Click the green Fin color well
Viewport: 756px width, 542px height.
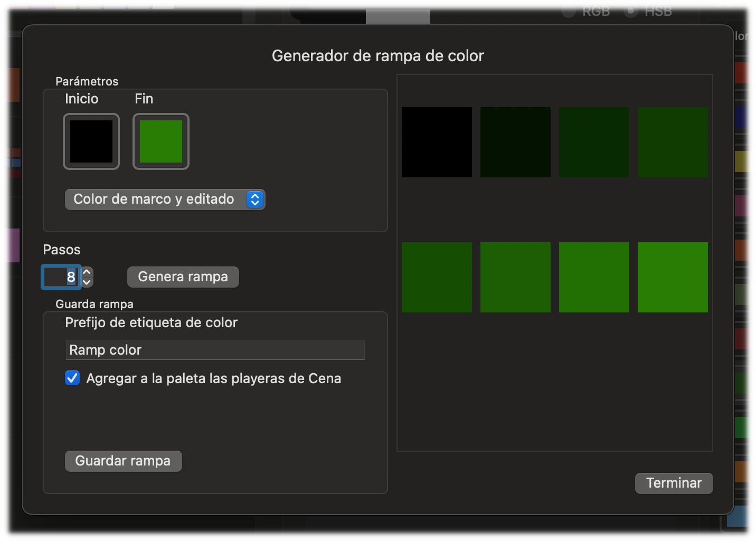click(x=161, y=141)
